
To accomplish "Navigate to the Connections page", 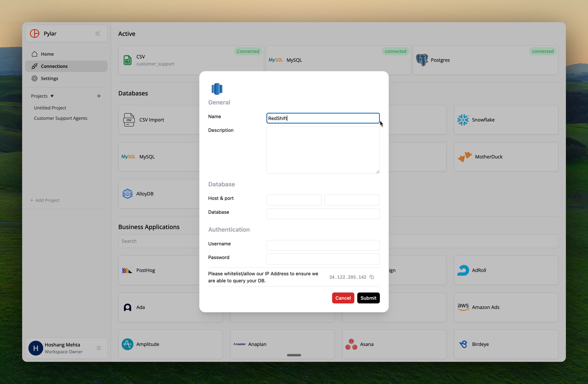I will tap(54, 66).
